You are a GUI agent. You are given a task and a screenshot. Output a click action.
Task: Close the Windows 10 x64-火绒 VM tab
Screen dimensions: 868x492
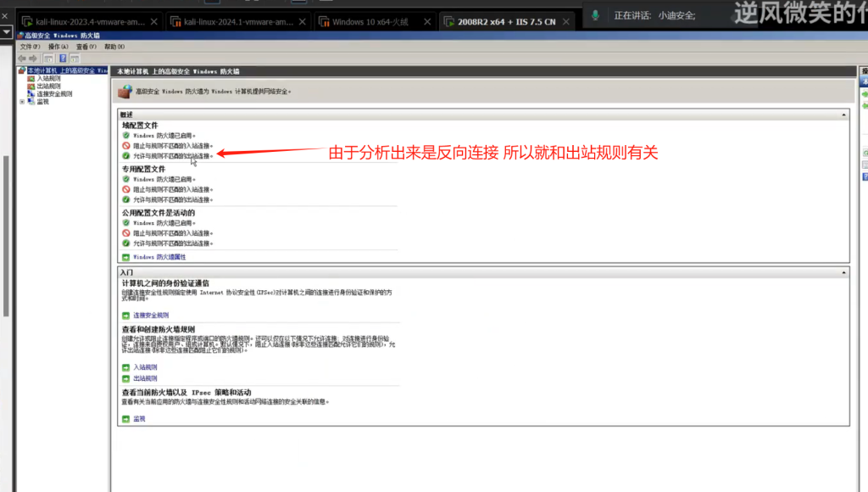427,21
